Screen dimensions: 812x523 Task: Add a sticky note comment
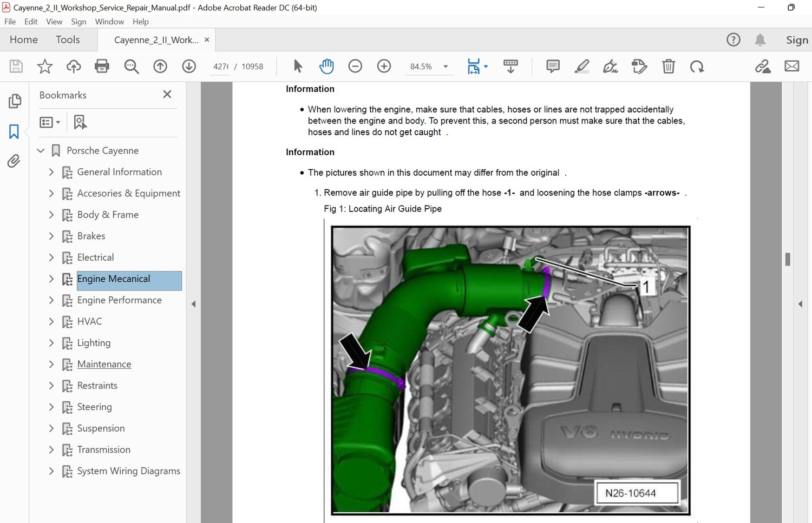(x=553, y=67)
